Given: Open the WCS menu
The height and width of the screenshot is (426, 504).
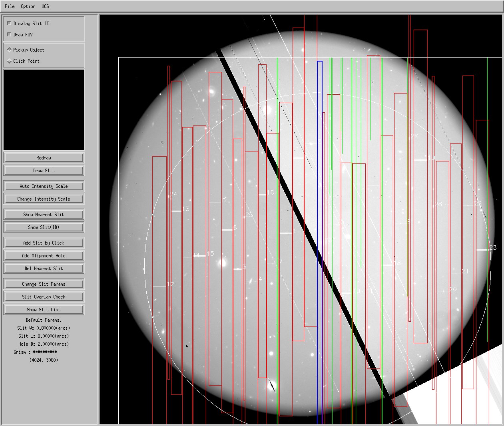Looking at the screenshot, I should click(x=45, y=6).
